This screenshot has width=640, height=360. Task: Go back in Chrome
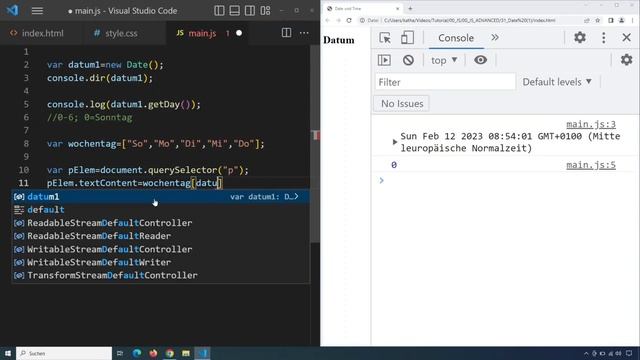pyautogui.click(x=327, y=20)
